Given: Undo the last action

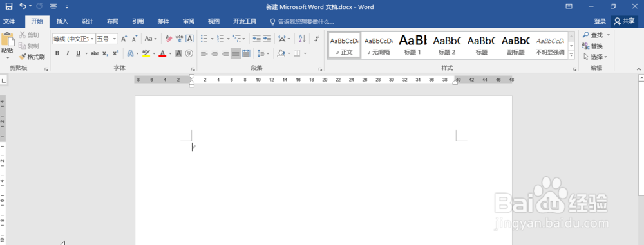Looking at the screenshot, I should tap(23, 6).
